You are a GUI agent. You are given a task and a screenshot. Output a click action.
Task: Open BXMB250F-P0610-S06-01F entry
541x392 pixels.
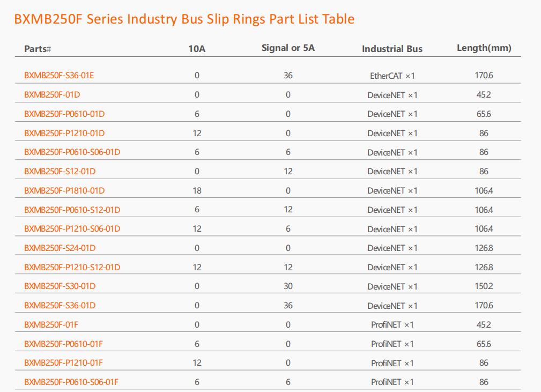tap(71, 382)
